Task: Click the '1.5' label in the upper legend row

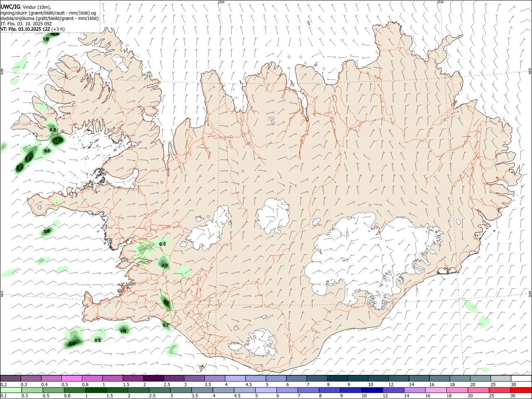Action: click(x=126, y=384)
